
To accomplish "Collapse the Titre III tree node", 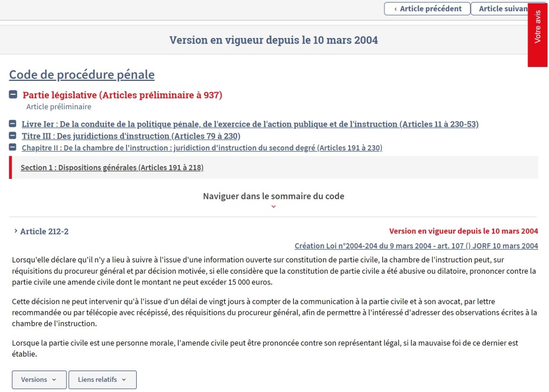I will point(12,135).
